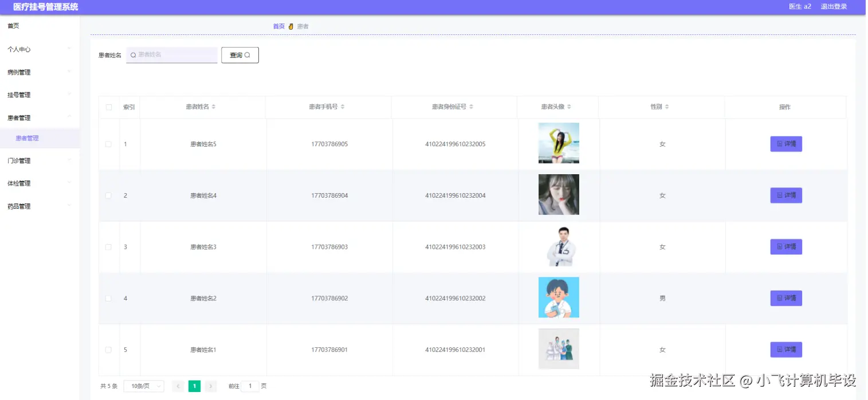This screenshot has width=868, height=400.
Task: Click phone number 17703786902
Action: coord(329,299)
